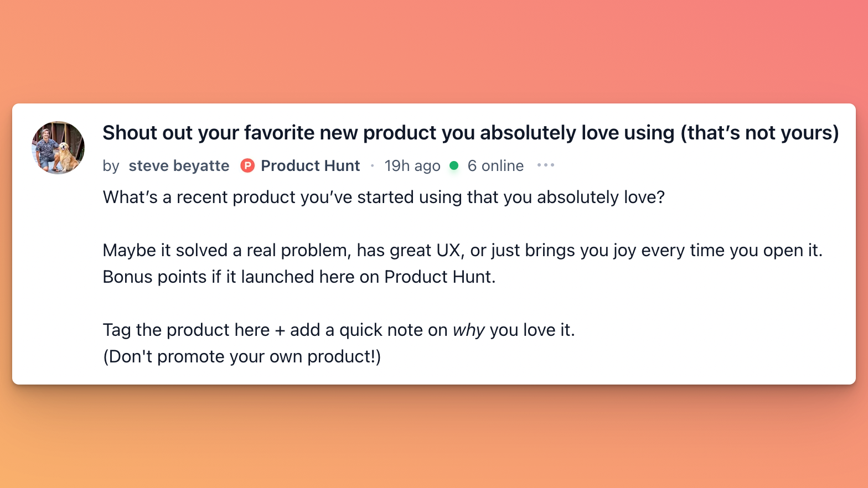Click the 19h ago timestamp
Viewport: 868px width, 488px height.
[412, 165]
